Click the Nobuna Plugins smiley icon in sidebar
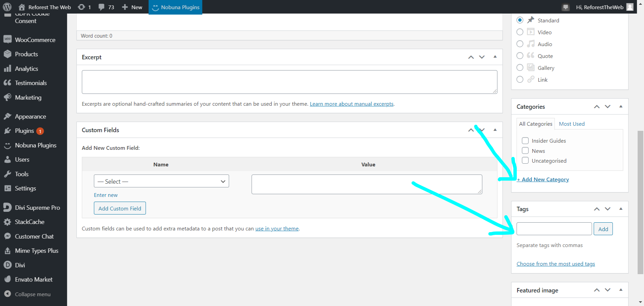This screenshot has width=644, height=306. pos(7,145)
